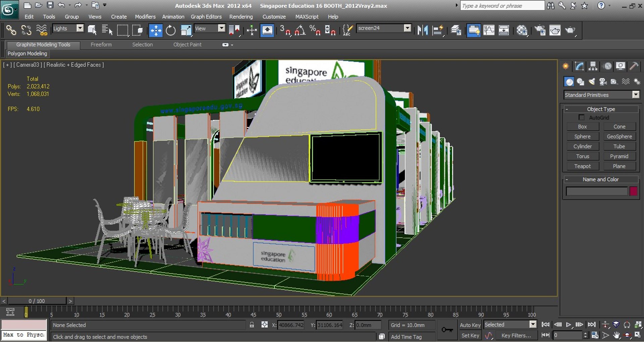
Task: Click the Key Filters button
Action: (516, 335)
